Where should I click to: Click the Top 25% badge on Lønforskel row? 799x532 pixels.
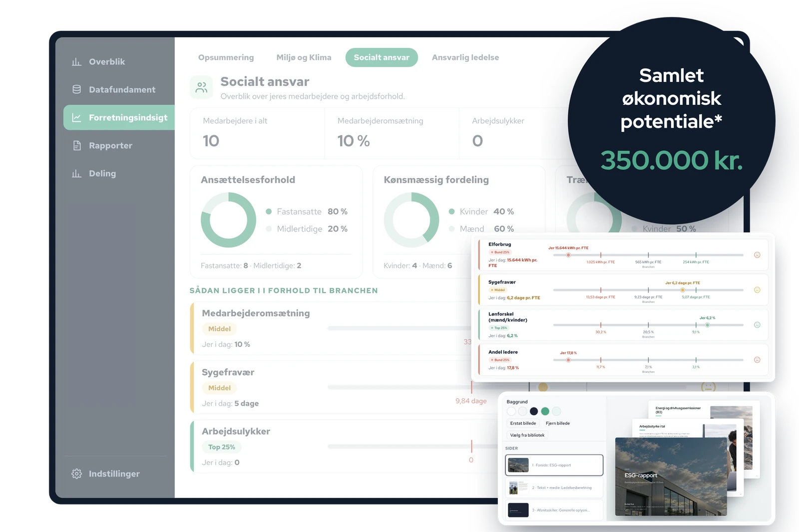pyautogui.click(x=499, y=328)
